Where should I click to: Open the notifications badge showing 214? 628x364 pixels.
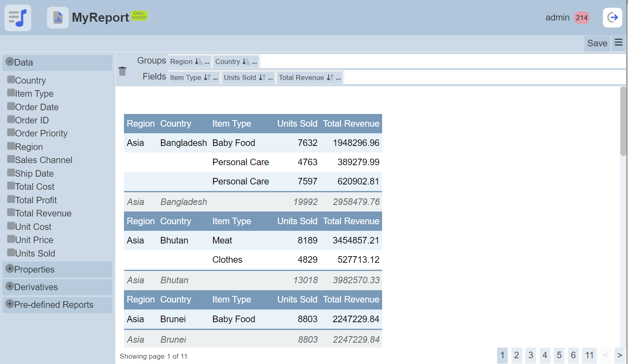tap(582, 18)
